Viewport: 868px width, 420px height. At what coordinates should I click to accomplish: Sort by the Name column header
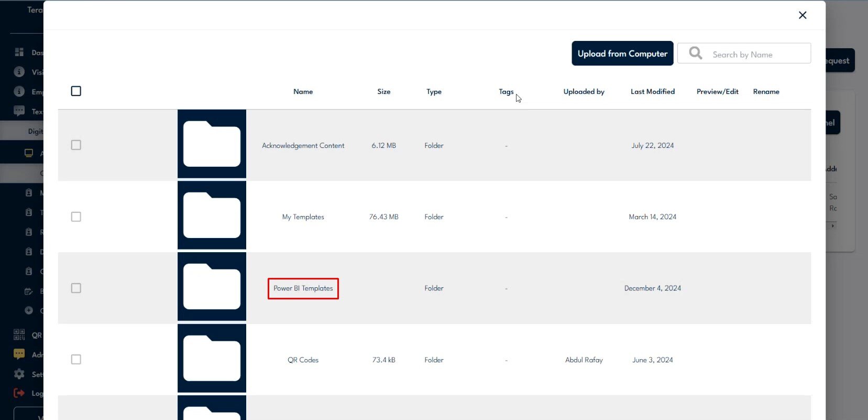(303, 92)
